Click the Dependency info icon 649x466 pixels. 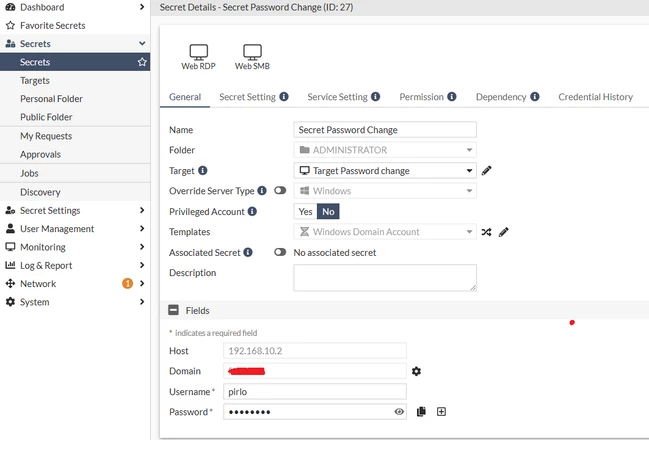point(535,96)
